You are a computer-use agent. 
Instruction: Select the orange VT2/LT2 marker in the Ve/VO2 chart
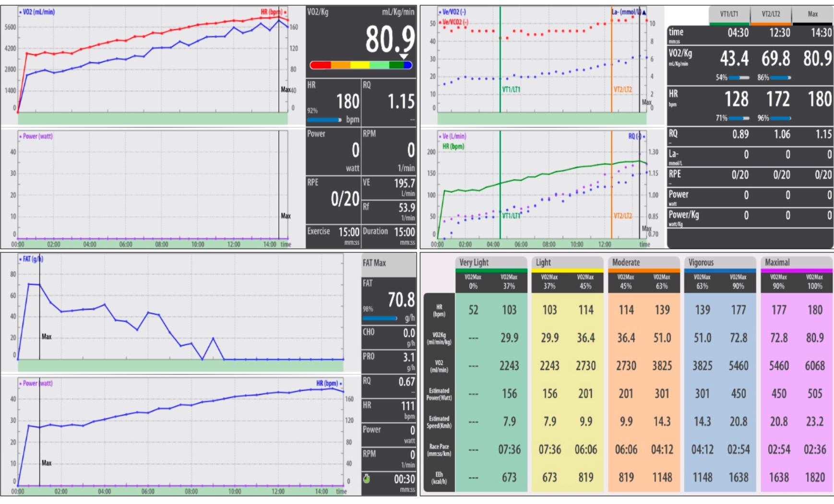click(x=611, y=59)
